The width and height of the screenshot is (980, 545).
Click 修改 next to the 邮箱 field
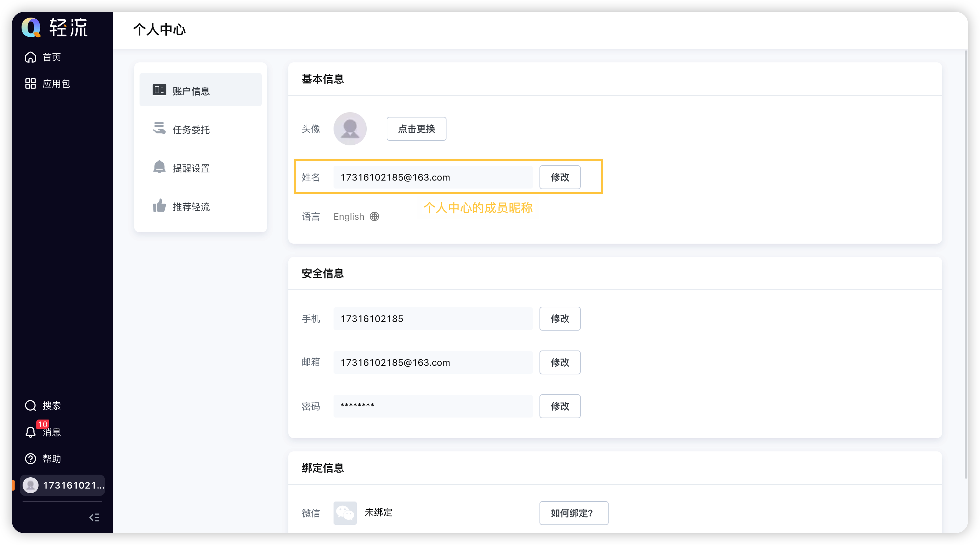click(x=560, y=362)
